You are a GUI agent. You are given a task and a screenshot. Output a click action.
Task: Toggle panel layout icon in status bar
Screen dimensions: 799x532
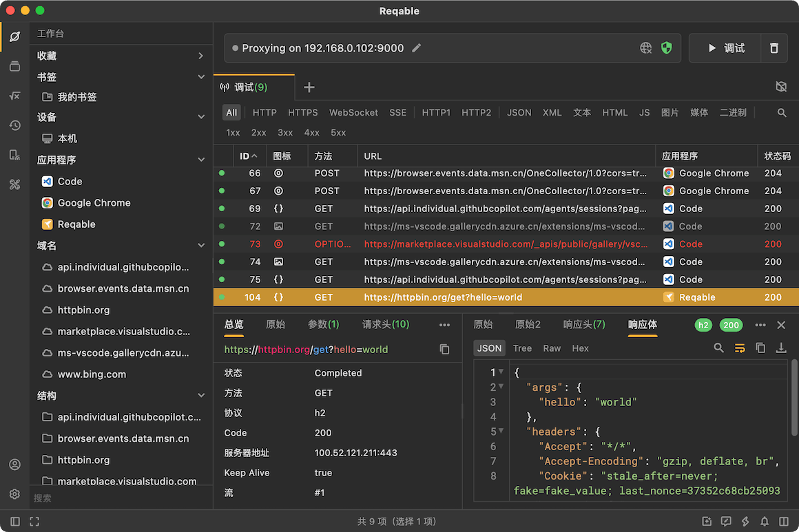[784, 521]
